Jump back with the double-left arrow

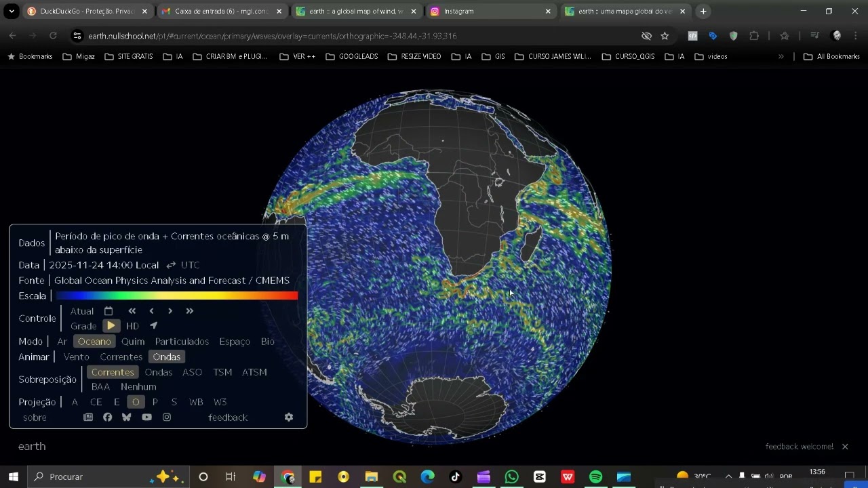132,311
